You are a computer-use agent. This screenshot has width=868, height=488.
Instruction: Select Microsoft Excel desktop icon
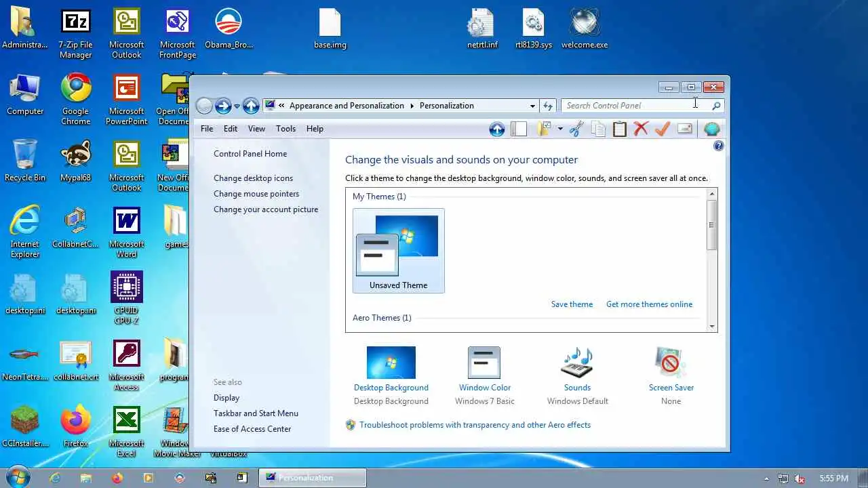(x=127, y=431)
